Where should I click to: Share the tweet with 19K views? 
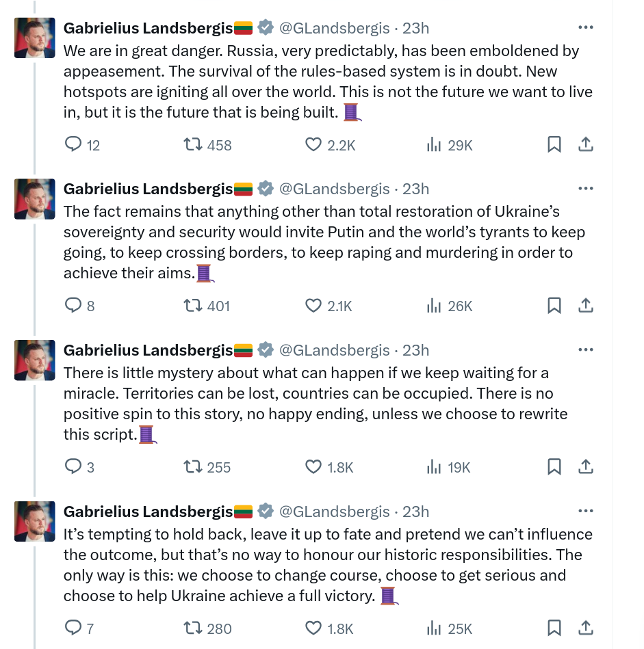tap(586, 466)
